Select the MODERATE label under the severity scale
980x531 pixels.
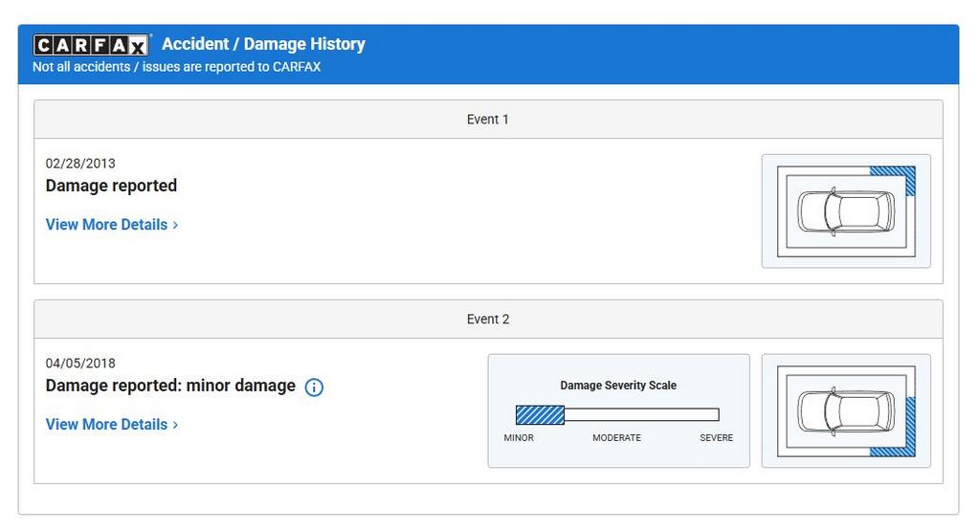coord(616,438)
